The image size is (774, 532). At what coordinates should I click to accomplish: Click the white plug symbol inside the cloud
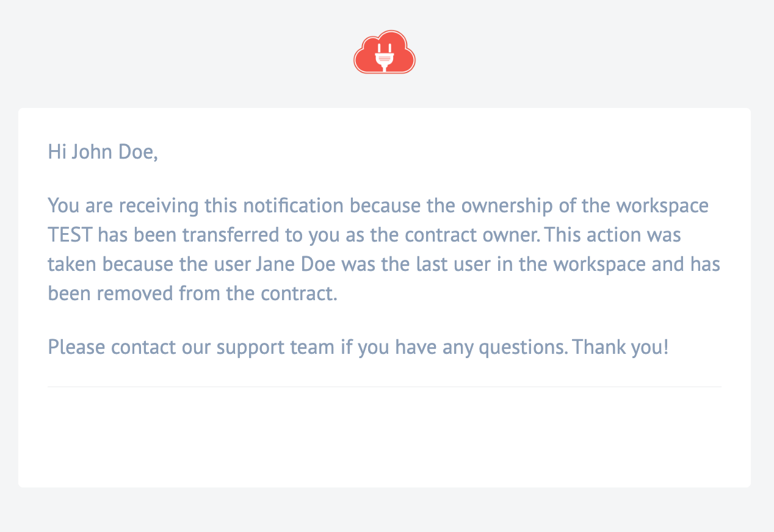click(x=385, y=56)
